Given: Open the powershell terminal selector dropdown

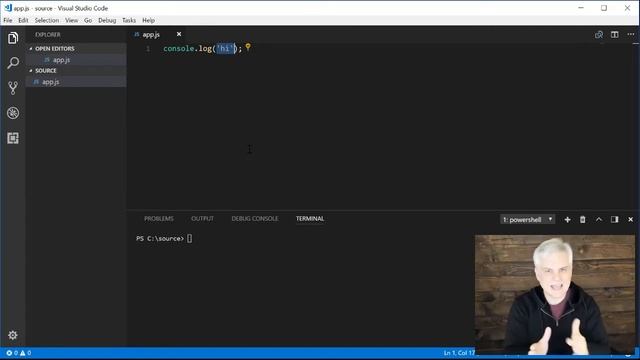Looking at the screenshot, I should (x=527, y=220).
